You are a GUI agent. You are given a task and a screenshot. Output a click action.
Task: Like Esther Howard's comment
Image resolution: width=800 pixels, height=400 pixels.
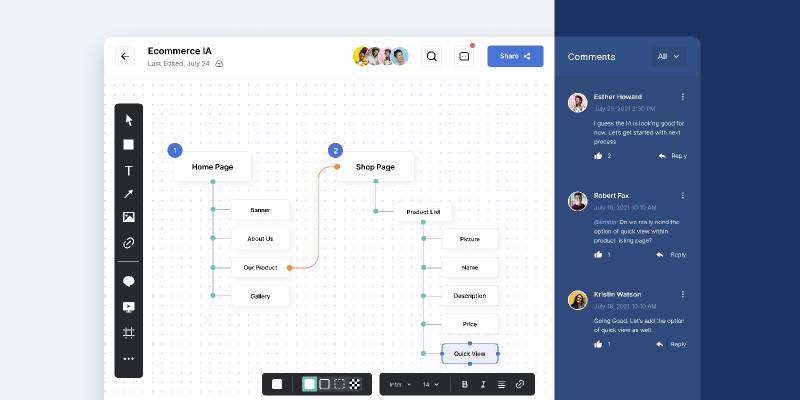point(598,156)
